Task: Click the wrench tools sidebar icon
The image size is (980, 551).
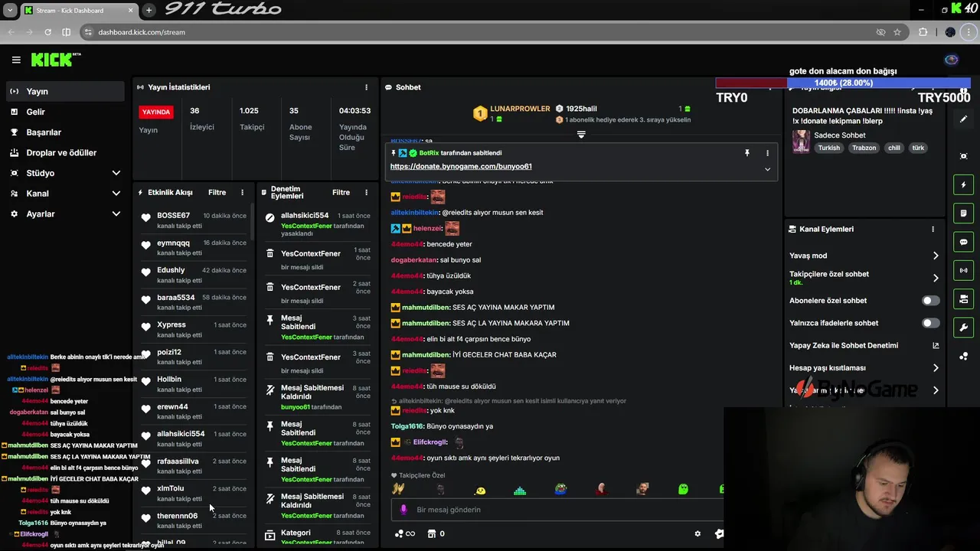Action: click(963, 328)
